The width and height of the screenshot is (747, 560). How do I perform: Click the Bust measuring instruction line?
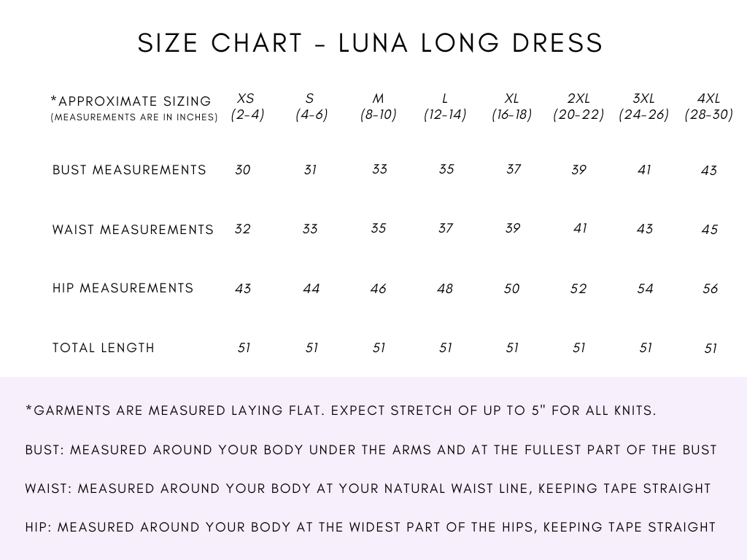pyautogui.click(x=371, y=450)
